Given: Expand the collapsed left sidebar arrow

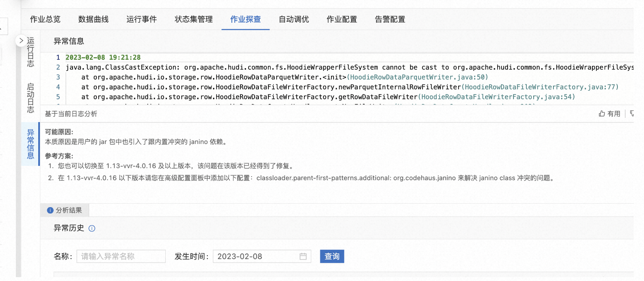Looking at the screenshot, I should tap(21, 41).
